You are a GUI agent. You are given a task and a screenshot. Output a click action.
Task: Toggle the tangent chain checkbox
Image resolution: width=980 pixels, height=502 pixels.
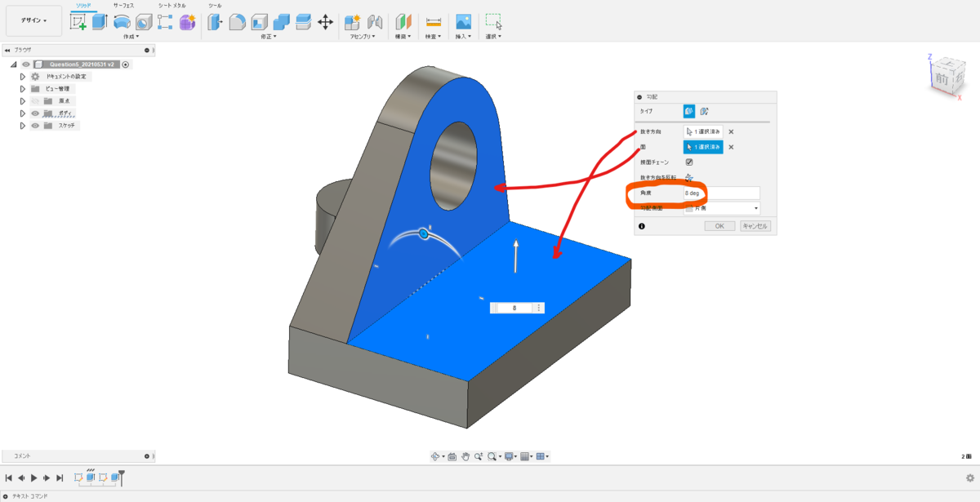point(689,162)
